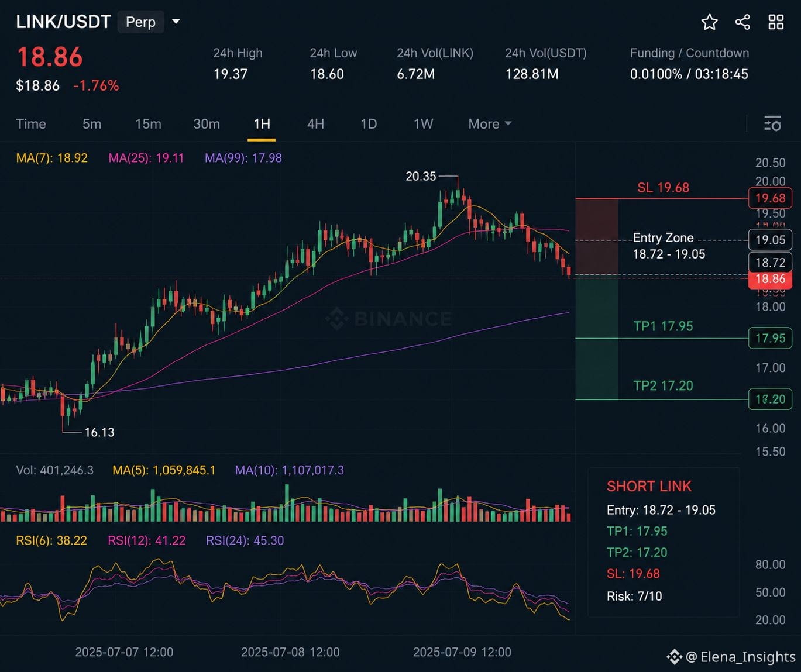This screenshot has width=801, height=672.
Task: Click the 18.72 entry price tag
Action: pos(770,263)
